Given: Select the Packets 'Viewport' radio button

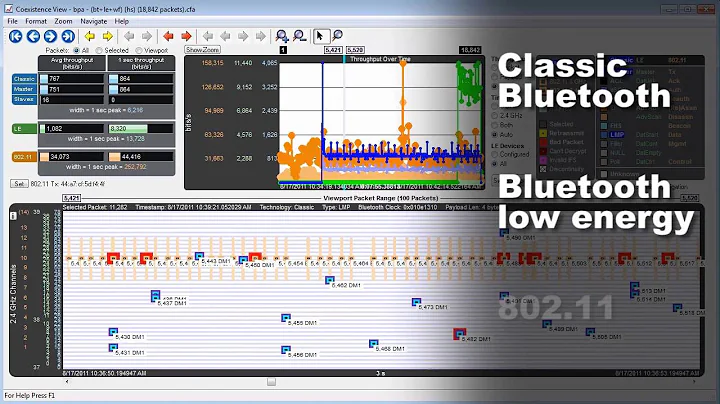Looking at the screenshot, I should pyautogui.click(x=139, y=50).
